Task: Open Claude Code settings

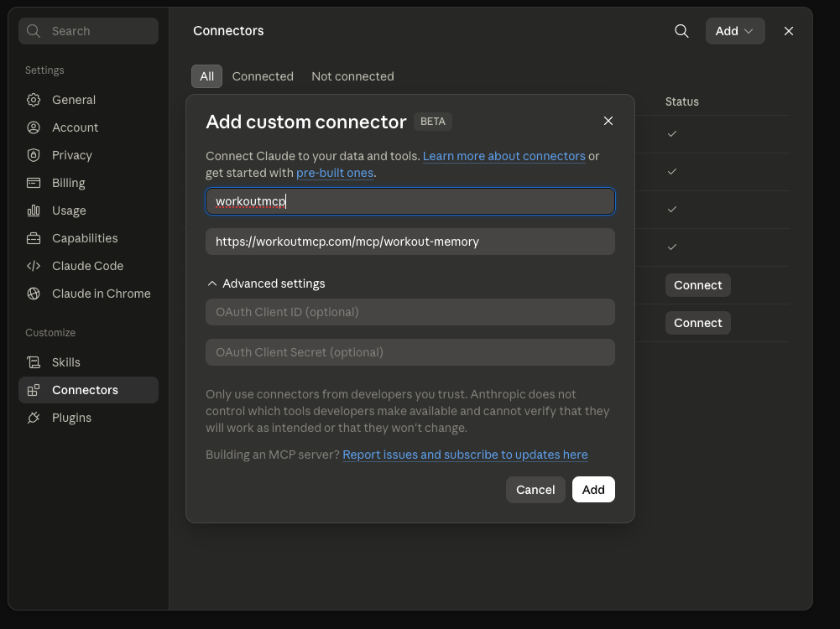Action: point(87,266)
